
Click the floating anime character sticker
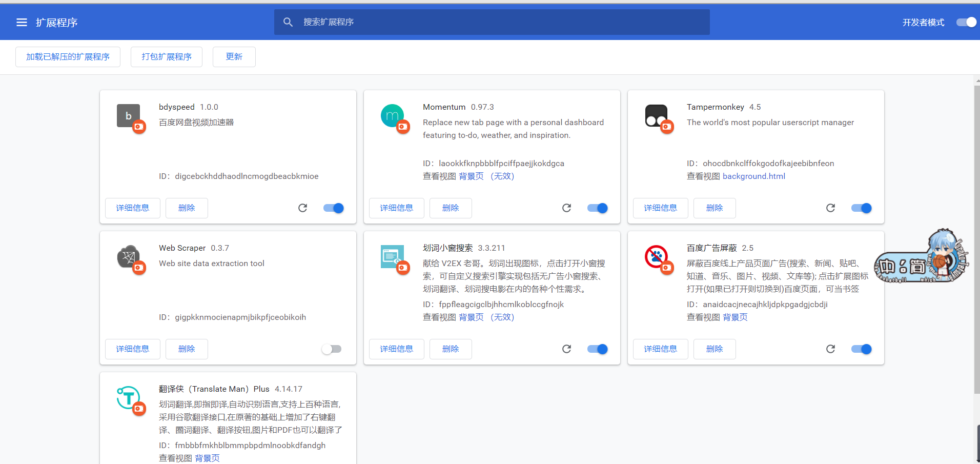pyautogui.click(x=922, y=256)
